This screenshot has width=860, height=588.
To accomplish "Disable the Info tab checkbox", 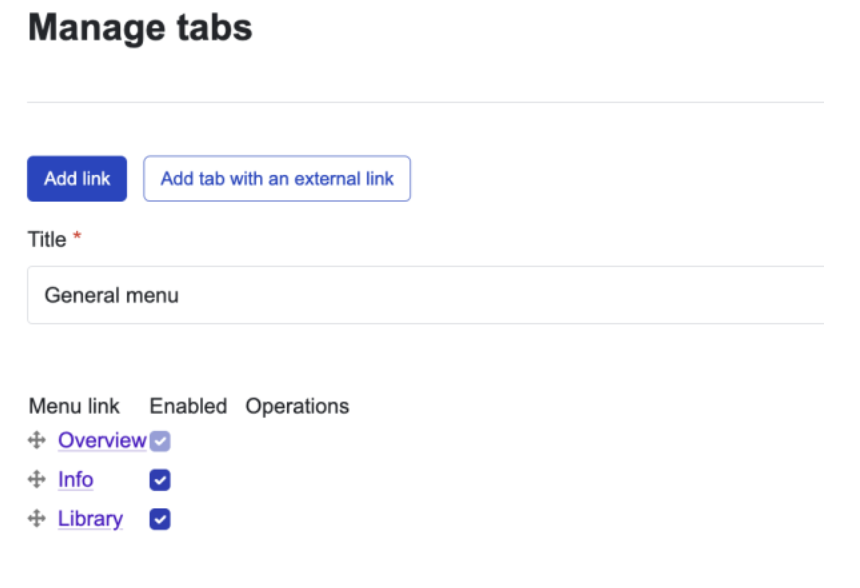I will point(160,480).
